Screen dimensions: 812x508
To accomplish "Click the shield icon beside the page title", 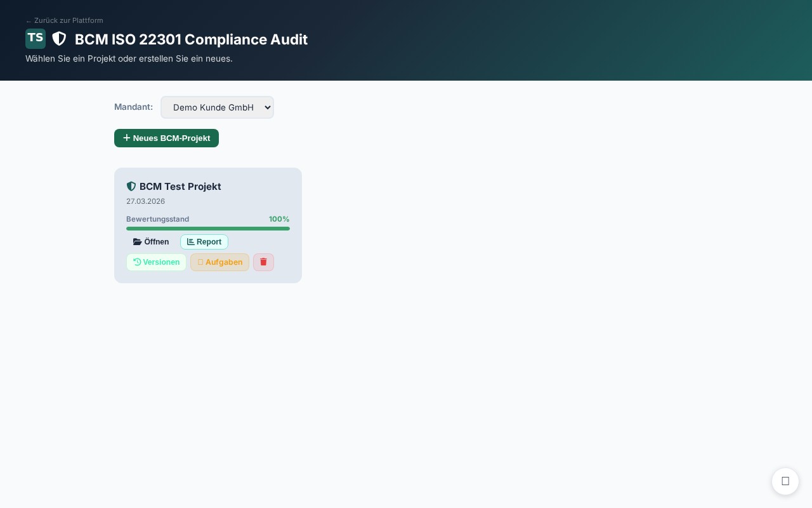I will click(59, 39).
